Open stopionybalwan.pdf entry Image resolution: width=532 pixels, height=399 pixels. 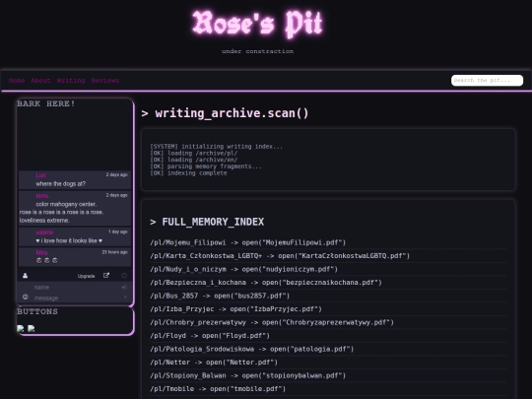(x=248, y=375)
